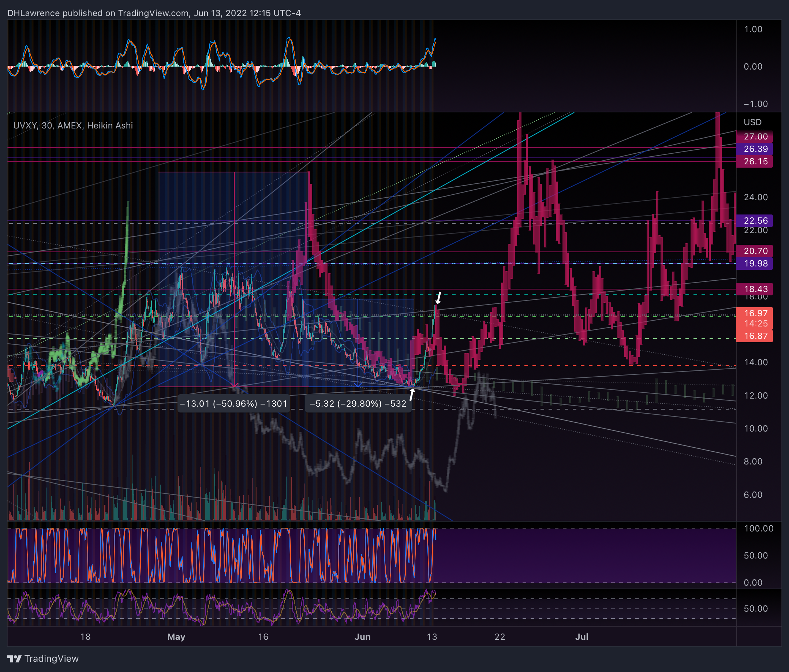Click the 26.15 price label
This screenshot has height=672, width=789.
tap(754, 161)
